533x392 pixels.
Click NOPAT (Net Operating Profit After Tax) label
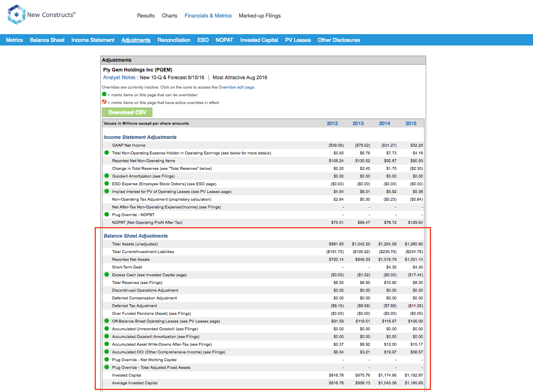click(x=147, y=223)
